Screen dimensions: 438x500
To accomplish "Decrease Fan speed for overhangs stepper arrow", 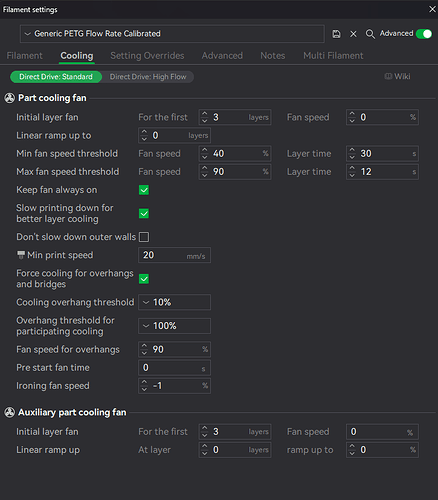I will coord(144,353).
